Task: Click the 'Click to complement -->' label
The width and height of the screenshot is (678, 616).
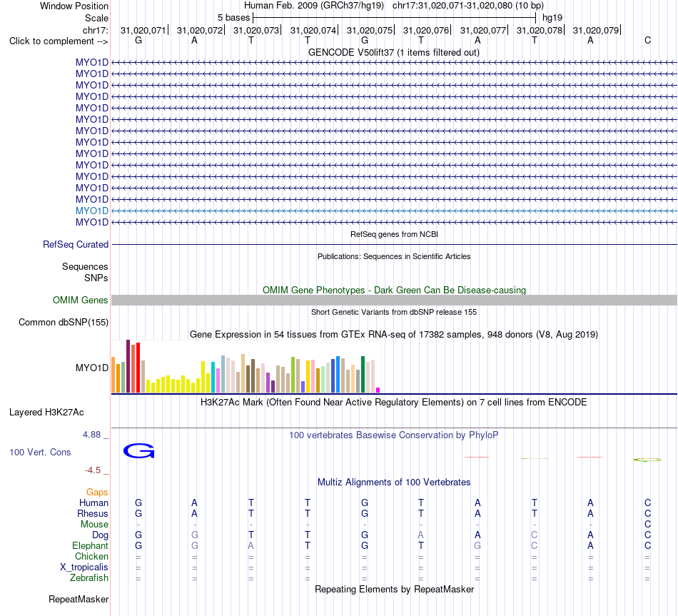Action: pos(59,41)
